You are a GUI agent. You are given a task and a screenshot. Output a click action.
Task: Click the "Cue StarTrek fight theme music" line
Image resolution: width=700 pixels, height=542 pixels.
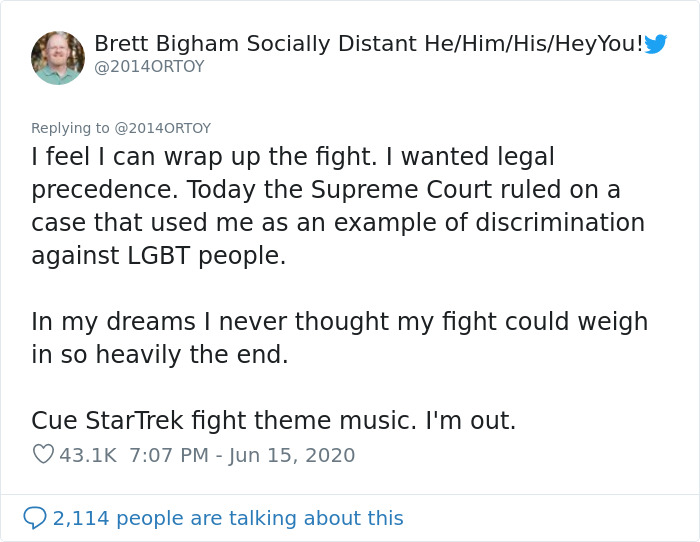tap(273, 421)
